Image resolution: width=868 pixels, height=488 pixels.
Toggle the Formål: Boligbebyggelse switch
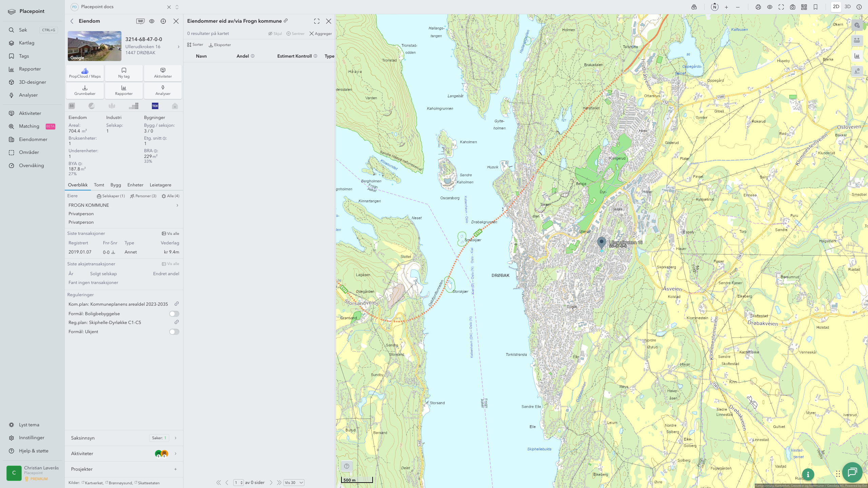point(174,314)
